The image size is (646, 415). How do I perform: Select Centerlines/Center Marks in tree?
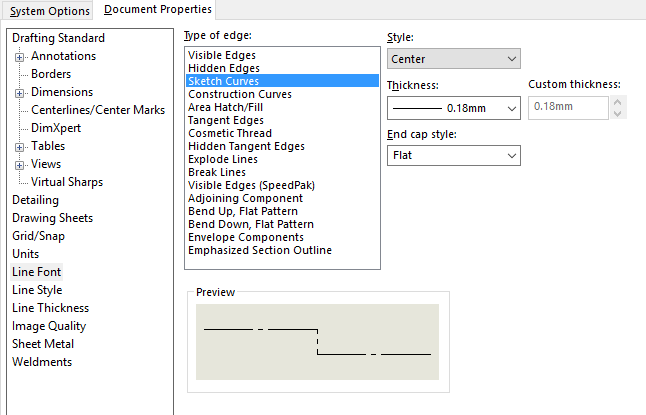(98, 110)
